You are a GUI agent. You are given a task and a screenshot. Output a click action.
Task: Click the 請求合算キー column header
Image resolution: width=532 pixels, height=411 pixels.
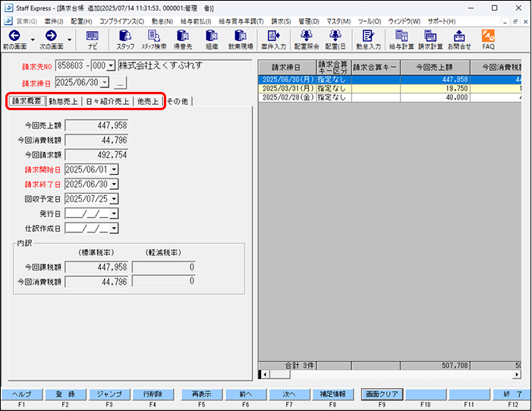click(x=376, y=68)
